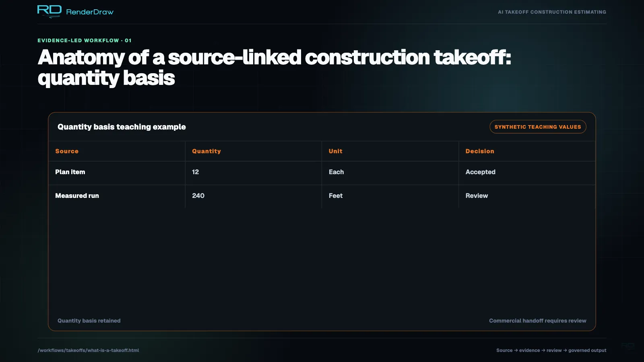The width and height of the screenshot is (644, 362).
Task: Click the Commercial handoff requires review note
Action: click(x=538, y=321)
